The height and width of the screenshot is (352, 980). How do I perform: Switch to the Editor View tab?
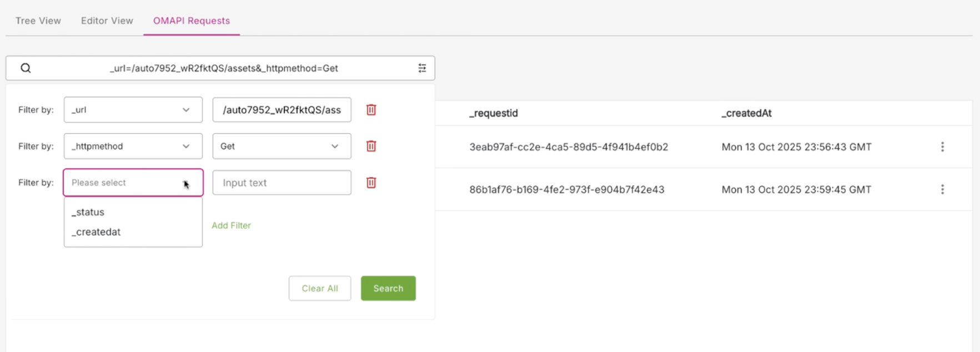(107, 21)
